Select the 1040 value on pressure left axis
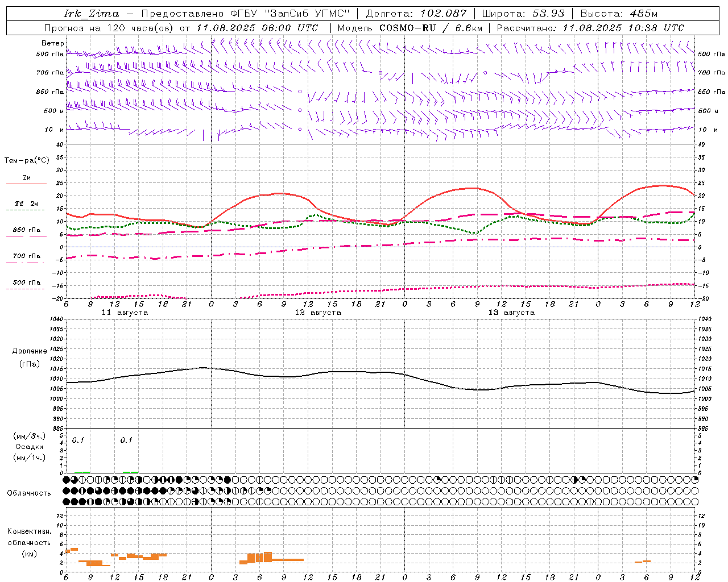The width and height of the screenshot is (728, 582). pos(56,319)
